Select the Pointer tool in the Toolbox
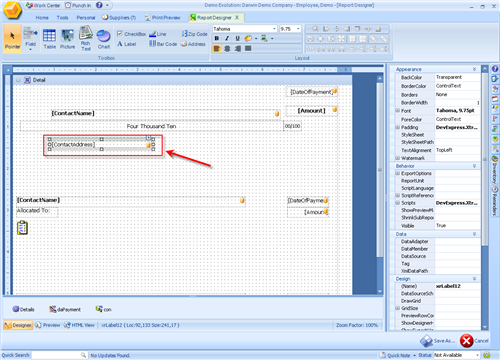This screenshot has width=500, height=360. coord(12,40)
